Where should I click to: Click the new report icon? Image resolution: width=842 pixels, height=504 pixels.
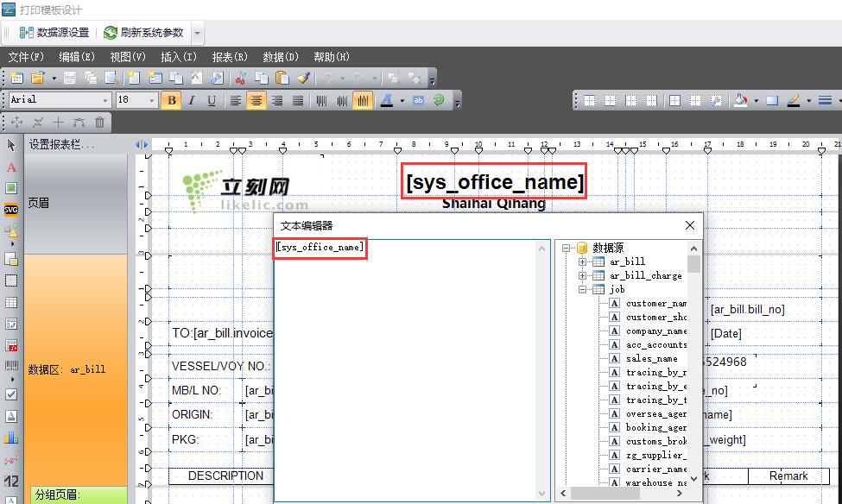pyautogui.click(x=16, y=78)
